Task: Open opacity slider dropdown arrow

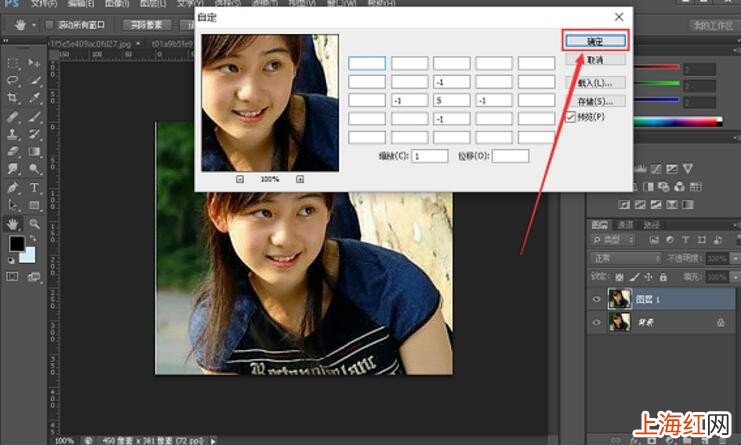Action: coord(735,258)
